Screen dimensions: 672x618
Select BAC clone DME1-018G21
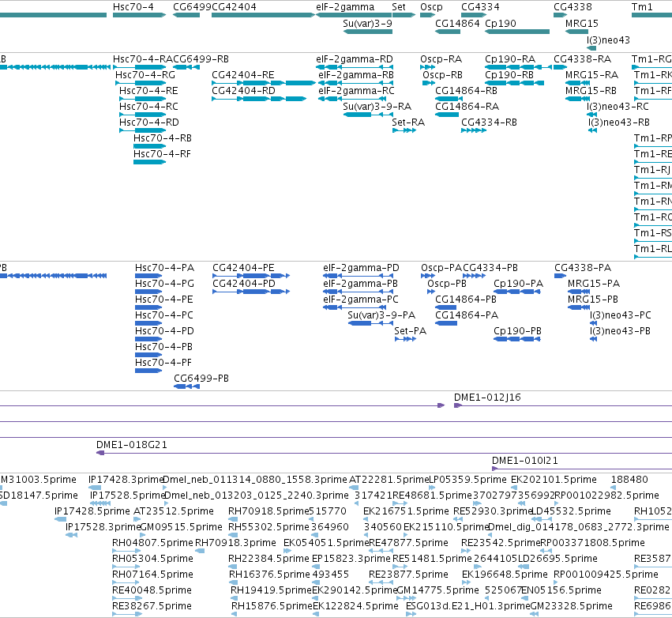click(384, 453)
